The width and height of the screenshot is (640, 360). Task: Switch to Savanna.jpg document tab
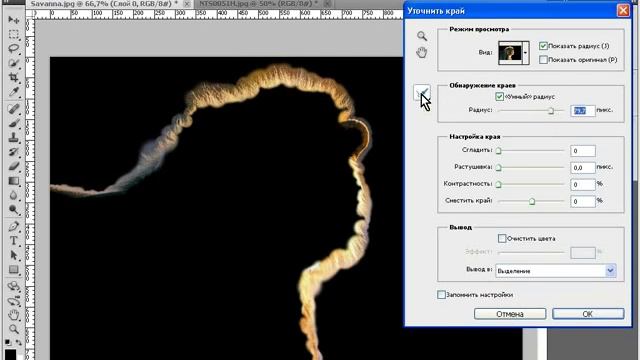tap(104, 3)
